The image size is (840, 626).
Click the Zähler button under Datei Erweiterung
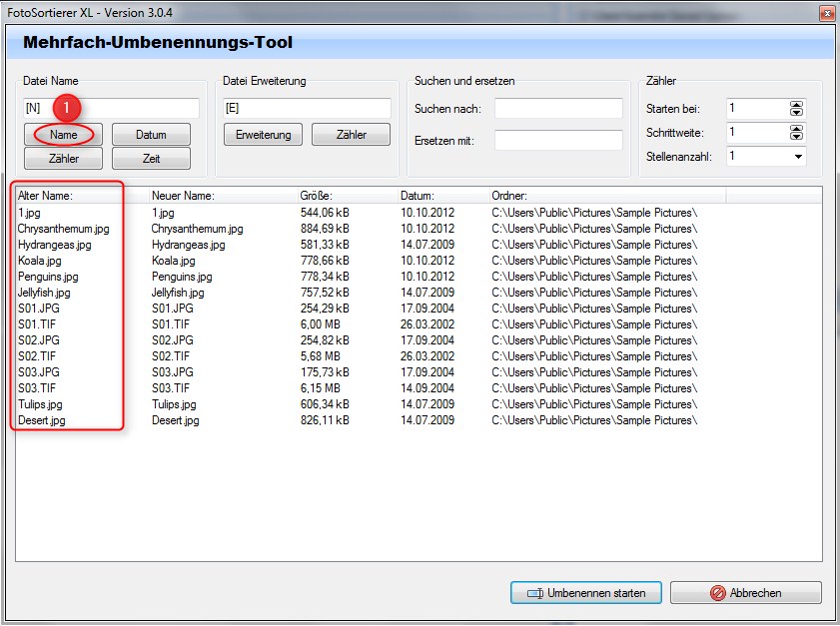pyautogui.click(x=351, y=135)
